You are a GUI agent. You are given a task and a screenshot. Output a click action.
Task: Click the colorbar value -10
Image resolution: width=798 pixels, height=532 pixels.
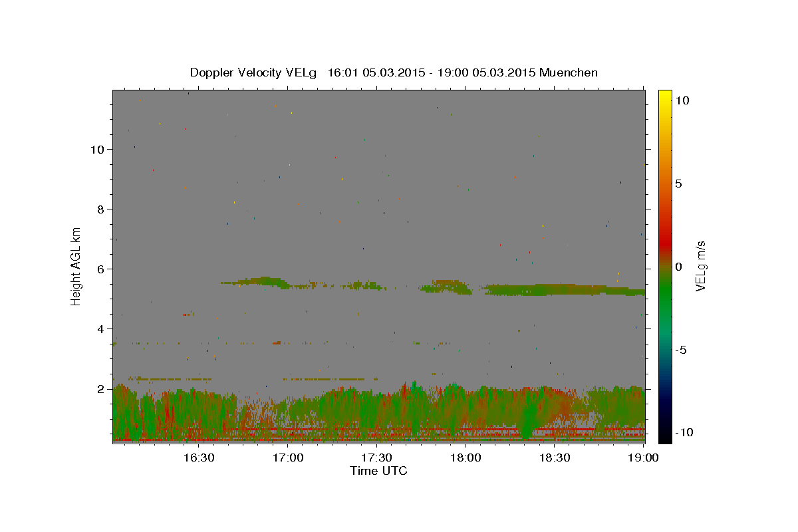[684, 432]
